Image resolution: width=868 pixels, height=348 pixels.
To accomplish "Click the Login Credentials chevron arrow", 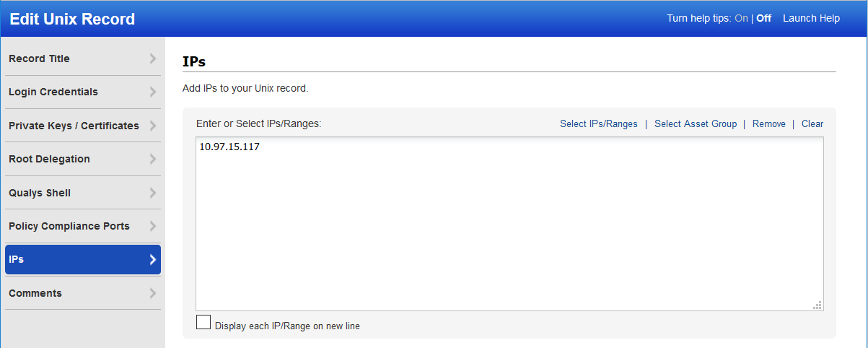I will click(x=152, y=92).
